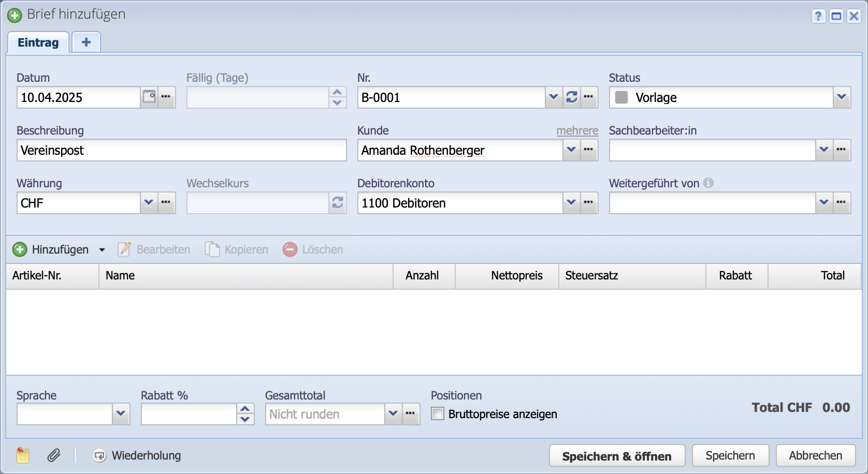Open the Währung currency dropdown
The height and width of the screenshot is (474, 868).
pyautogui.click(x=149, y=203)
